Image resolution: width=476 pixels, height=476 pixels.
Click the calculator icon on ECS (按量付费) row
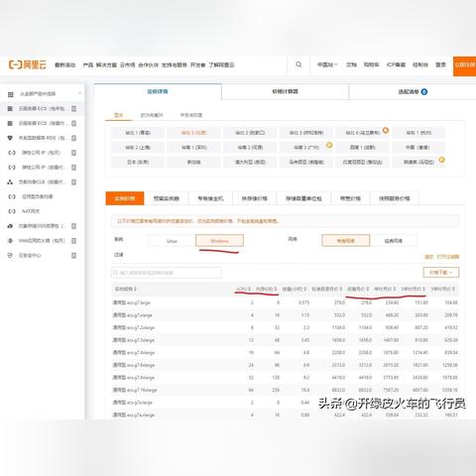click(73, 123)
